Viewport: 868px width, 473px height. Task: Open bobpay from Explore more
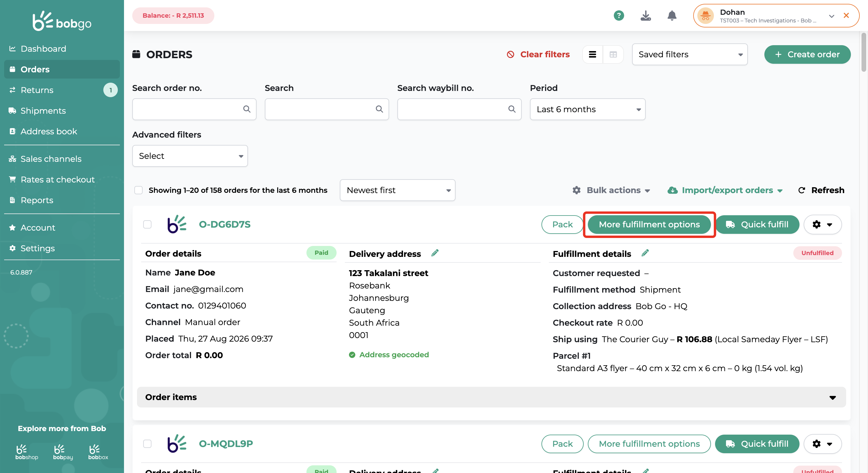(x=63, y=452)
